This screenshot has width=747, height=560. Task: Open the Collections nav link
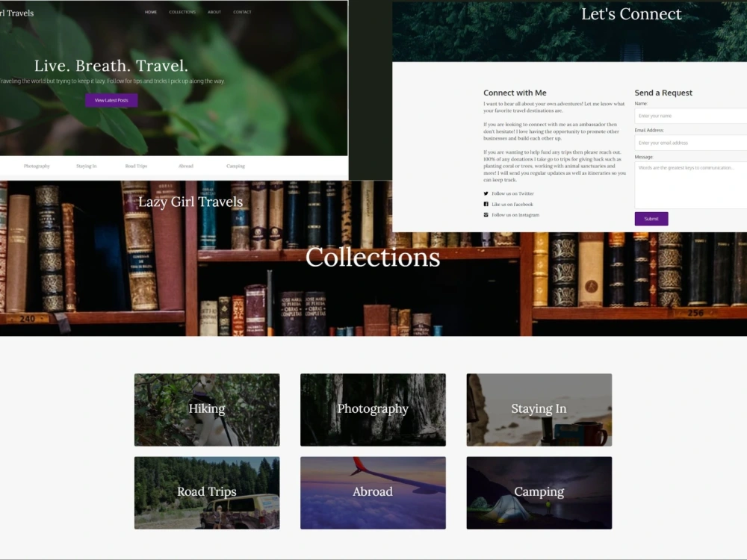pos(182,12)
